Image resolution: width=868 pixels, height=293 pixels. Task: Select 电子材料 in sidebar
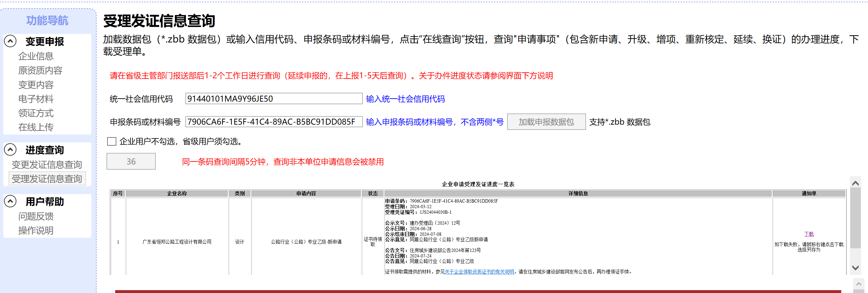36,99
